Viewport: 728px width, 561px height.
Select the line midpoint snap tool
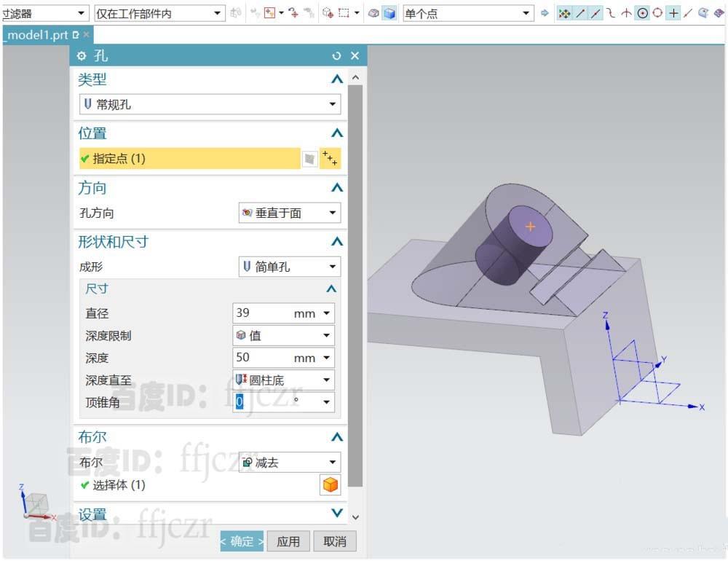click(595, 12)
